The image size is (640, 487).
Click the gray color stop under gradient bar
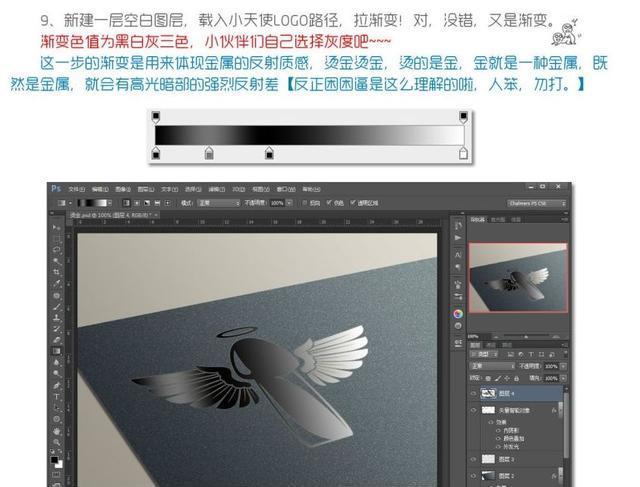(209, 153)
